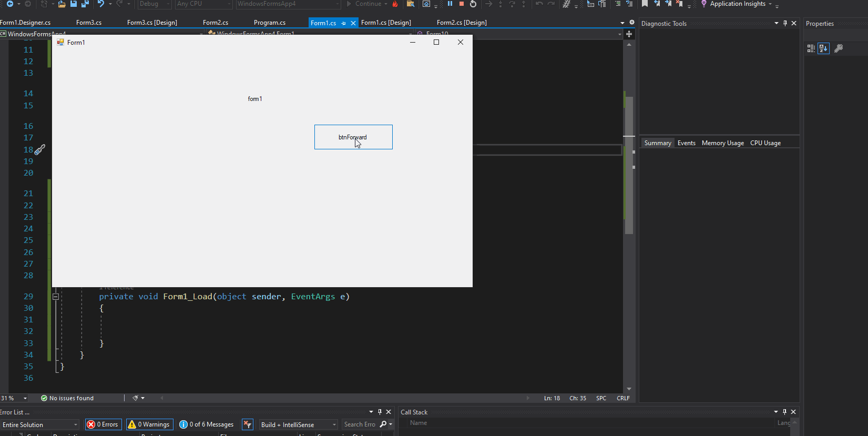Collapse the Form1_Load method outline

tap(56, 297)
